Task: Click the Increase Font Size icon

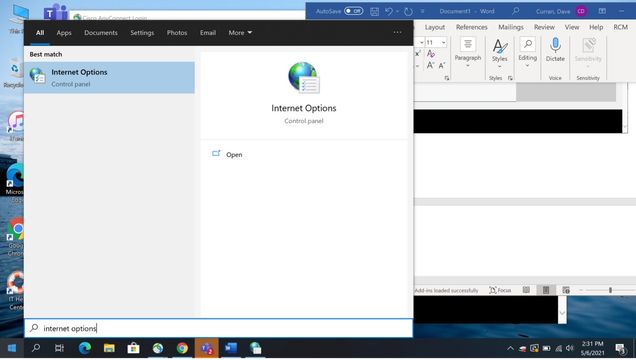Action: [430, 65]
